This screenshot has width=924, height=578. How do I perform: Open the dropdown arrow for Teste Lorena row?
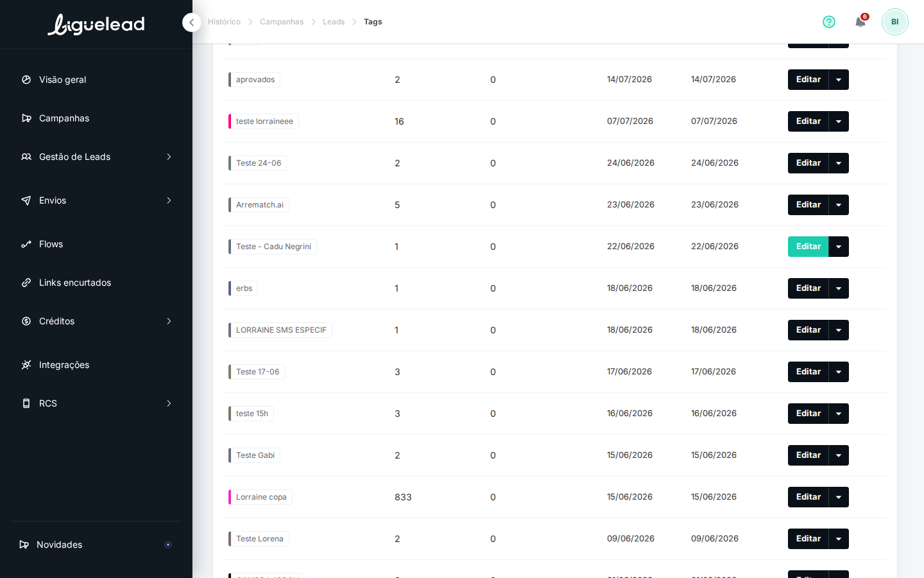click(x=839, y=539)
